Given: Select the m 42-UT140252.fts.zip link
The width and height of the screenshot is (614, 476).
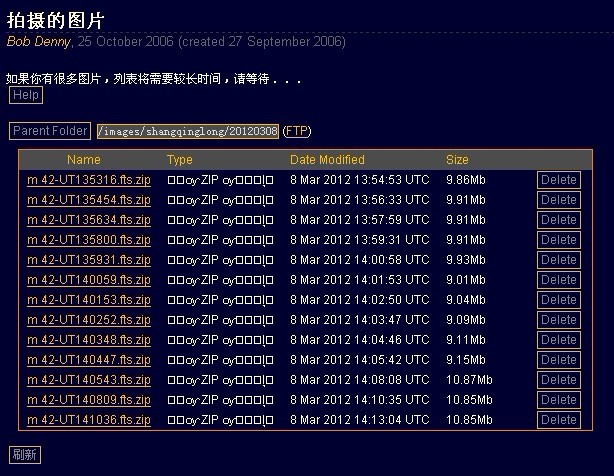Looking at the screenshot, I should [88, 320].
